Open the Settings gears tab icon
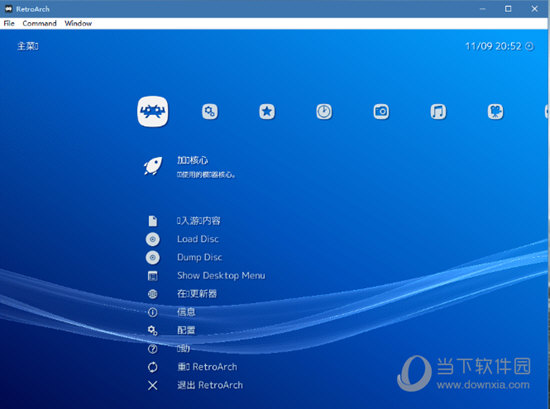Image resolution: width=550 pixels, height=409 pixels. pos(210,112)
